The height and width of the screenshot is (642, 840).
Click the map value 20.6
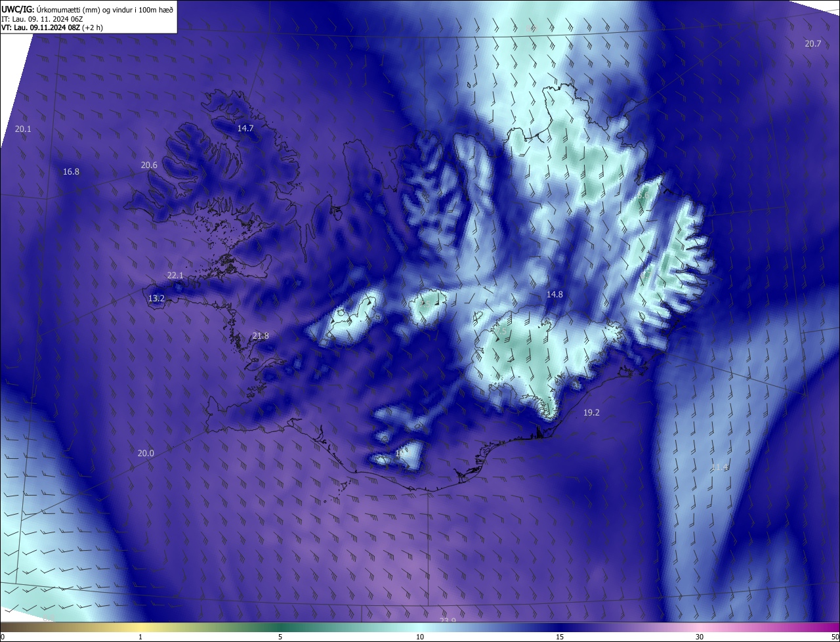coord(149,165)
